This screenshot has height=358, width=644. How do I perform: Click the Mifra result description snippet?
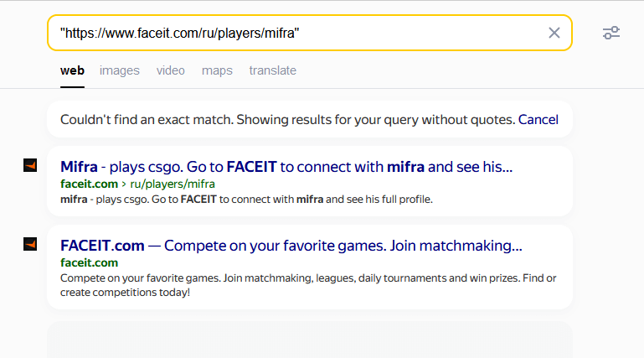click(x=246, y=200)
